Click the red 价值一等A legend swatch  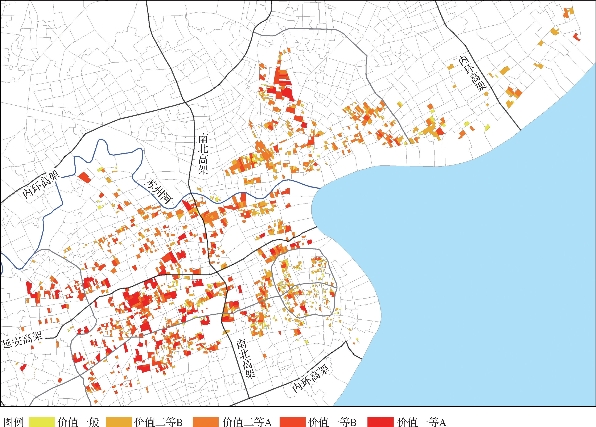(380, 422)
